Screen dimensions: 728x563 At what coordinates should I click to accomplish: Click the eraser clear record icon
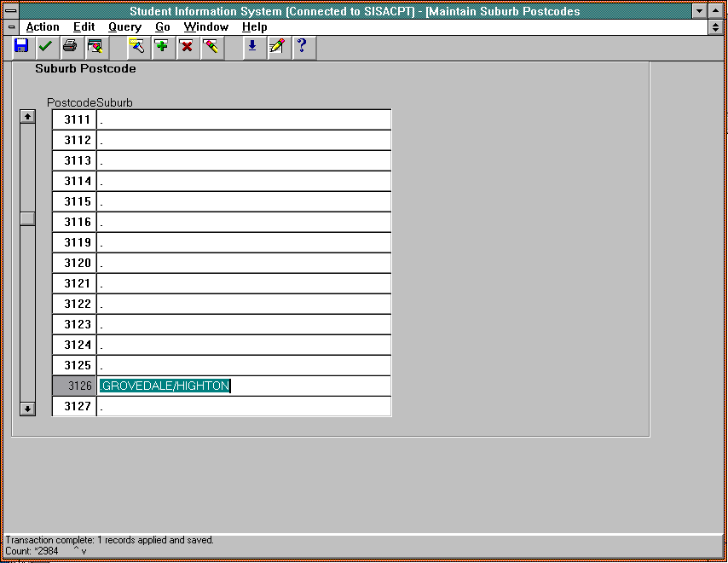coord(211,46)
